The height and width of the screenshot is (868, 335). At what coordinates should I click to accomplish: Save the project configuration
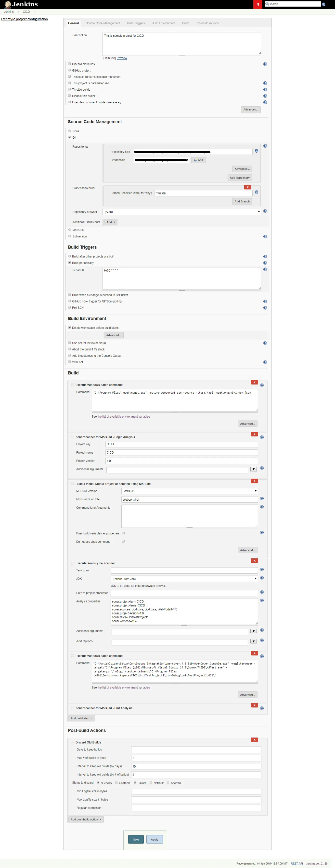pos(136,839)
